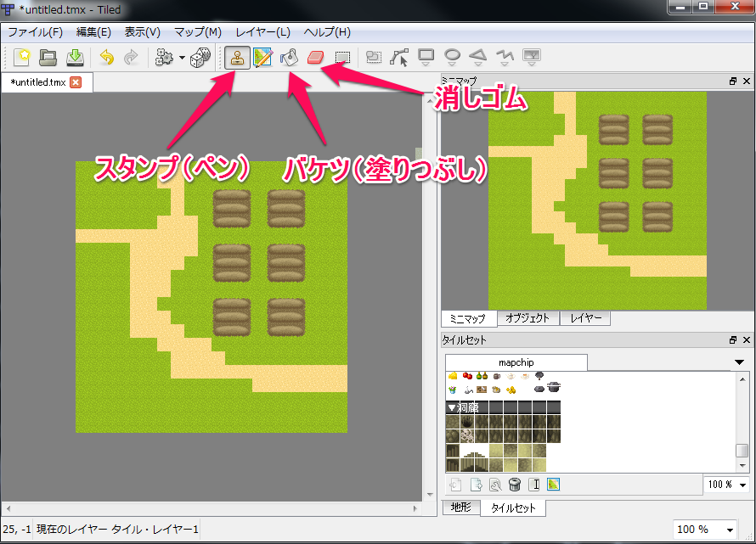
Task: Select the rectangular selection tool
Action: tap(341, 57)
